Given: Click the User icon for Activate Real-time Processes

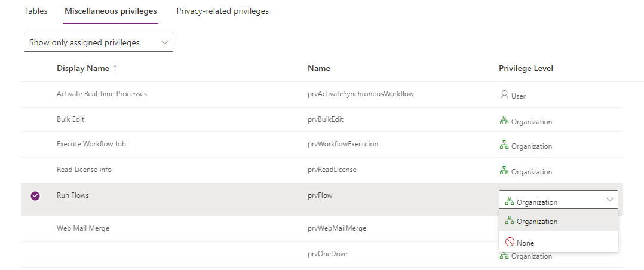Looking at the screenshot, I should coord(504,95).
